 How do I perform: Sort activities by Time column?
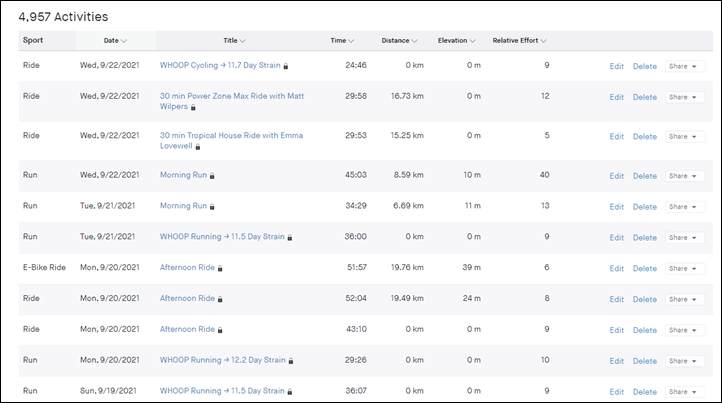[x=342, y=41]
